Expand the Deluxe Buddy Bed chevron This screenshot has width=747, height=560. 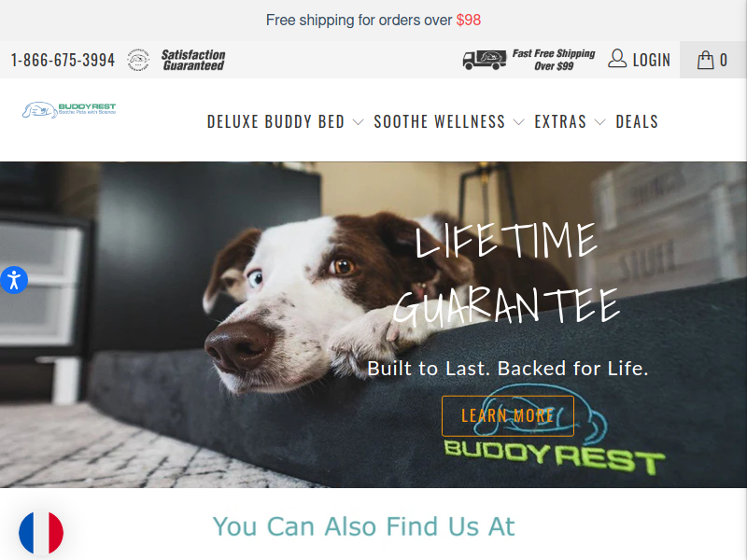[358, 122]
